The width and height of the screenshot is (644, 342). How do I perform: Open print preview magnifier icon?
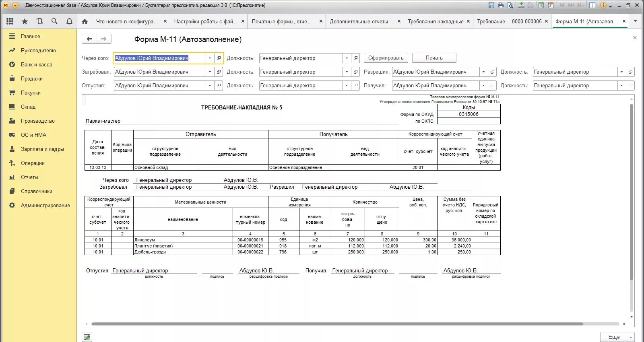[510, 5]
